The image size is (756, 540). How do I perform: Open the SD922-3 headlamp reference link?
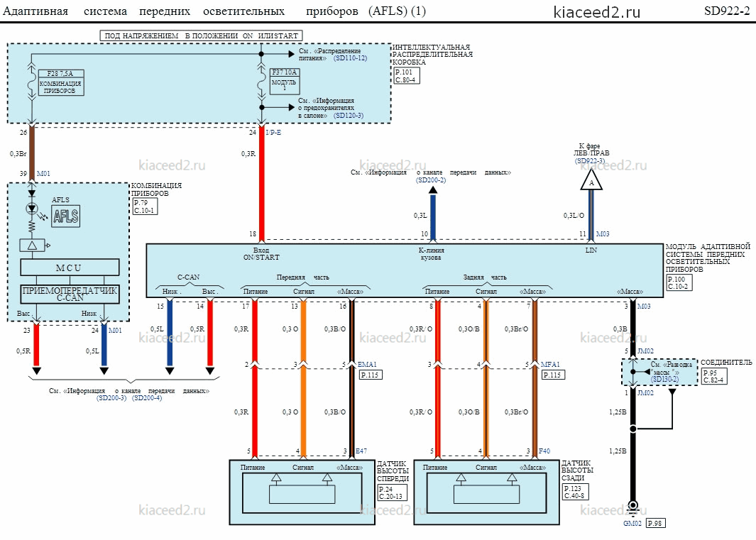[590, 161]
